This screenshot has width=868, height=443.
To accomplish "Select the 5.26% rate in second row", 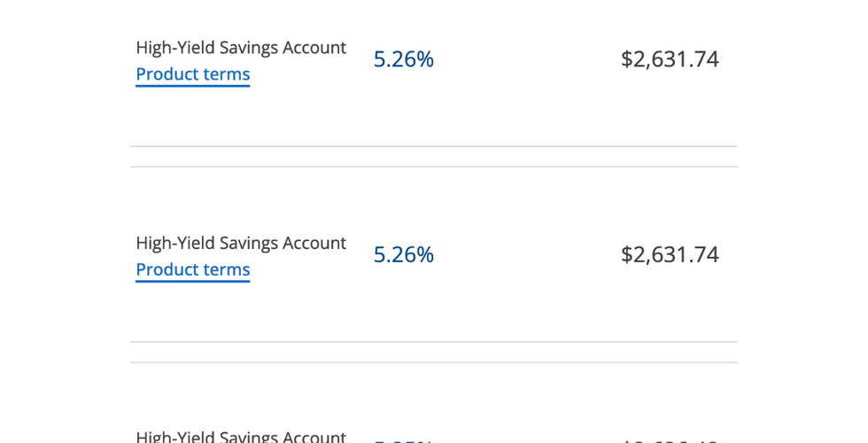I will pos(403,254).
